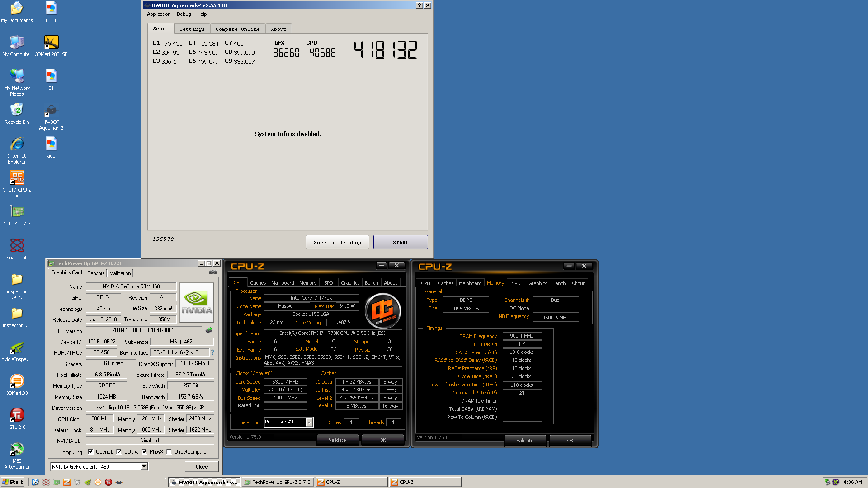This screenshot has height=488, width=868.
Task: Open the Help menu in Aquamark
Action: click(202, 14)
